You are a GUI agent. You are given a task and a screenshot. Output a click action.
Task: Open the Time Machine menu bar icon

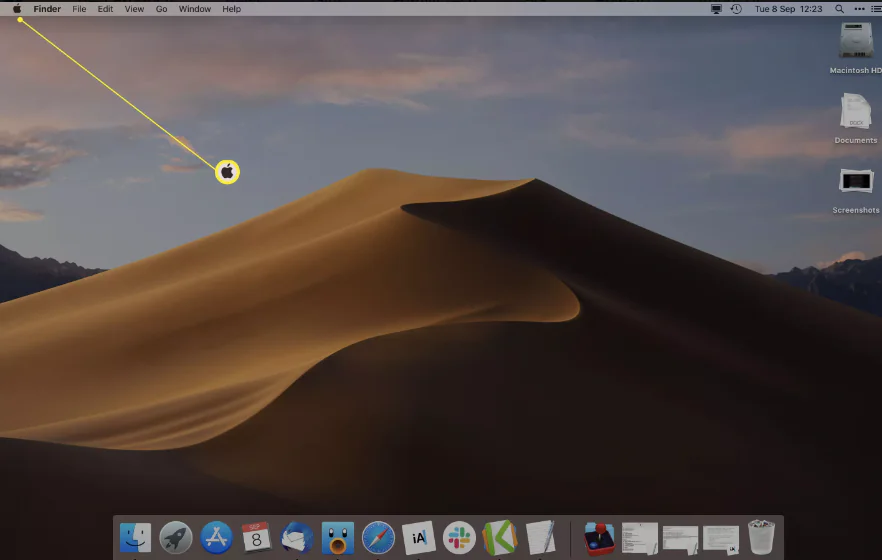(736, 9)
